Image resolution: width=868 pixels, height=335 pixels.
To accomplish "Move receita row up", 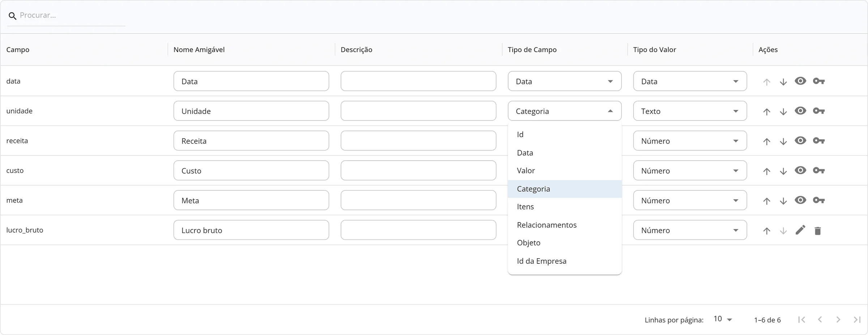I will (x=767, y=141).
